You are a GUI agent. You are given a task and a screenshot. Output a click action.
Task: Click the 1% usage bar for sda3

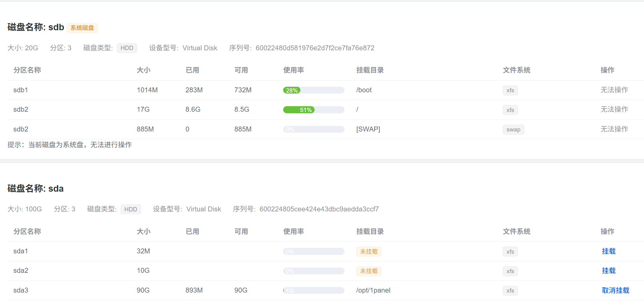pyautogui.click(x=313, y=290)
